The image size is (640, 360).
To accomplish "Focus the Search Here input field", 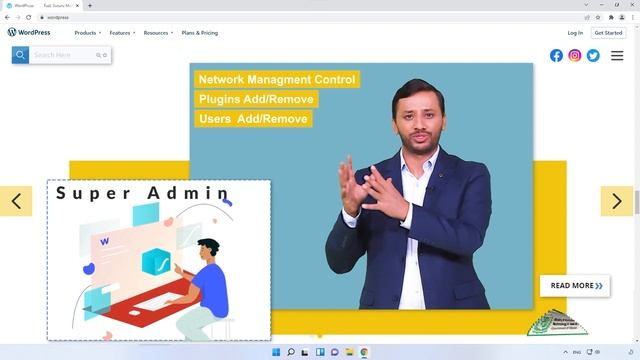I will (x=69, y=55).
